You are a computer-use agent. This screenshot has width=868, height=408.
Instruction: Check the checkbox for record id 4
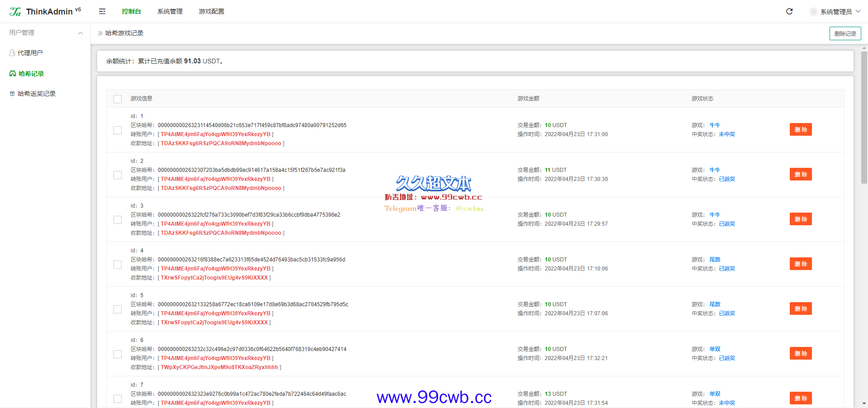pos(118,265)
